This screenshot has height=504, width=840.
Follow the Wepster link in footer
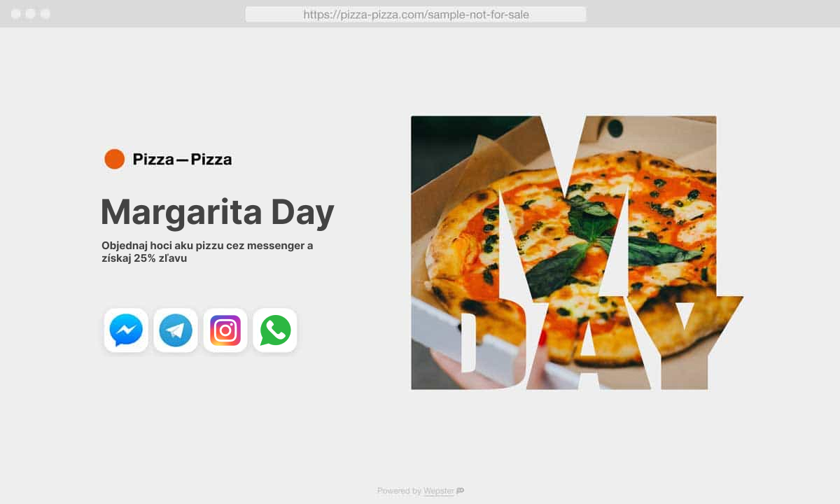[x=439, y=491]
